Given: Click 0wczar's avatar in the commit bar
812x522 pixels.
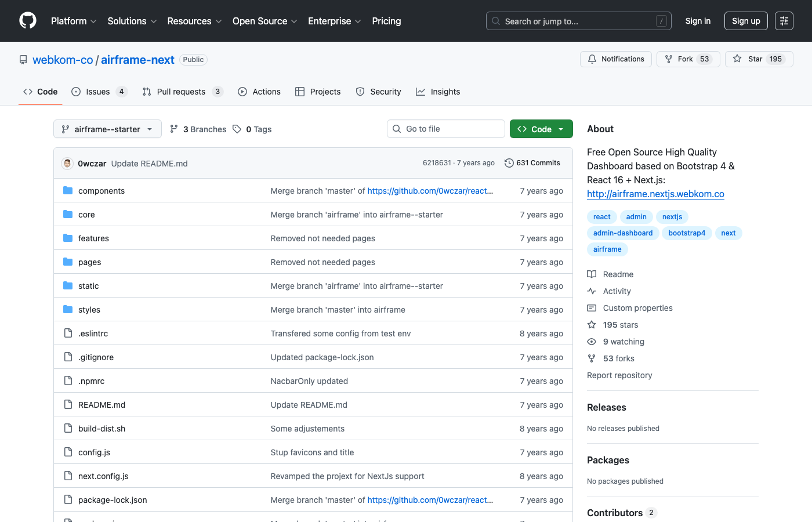Looking at the screenshot, I should click(67, 163).
